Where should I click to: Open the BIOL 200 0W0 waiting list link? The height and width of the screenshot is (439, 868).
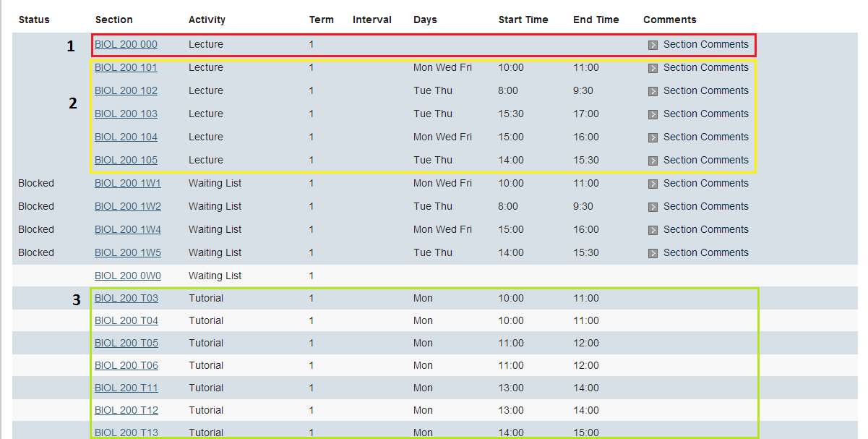tap(127, 276)
